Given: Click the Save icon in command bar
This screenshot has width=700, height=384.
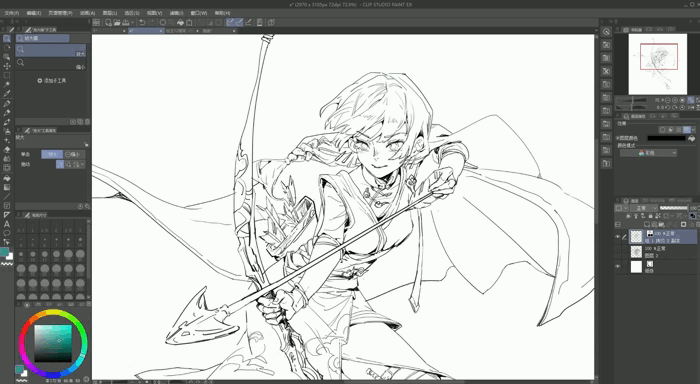Looking at the screenshot, I should pyautogui.click(x=126, y=22).
